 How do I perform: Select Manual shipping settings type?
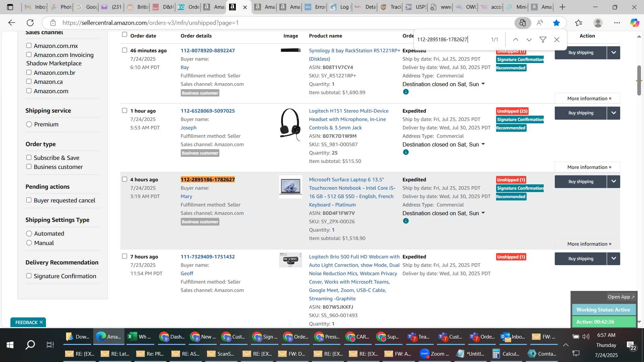(29, 243)
